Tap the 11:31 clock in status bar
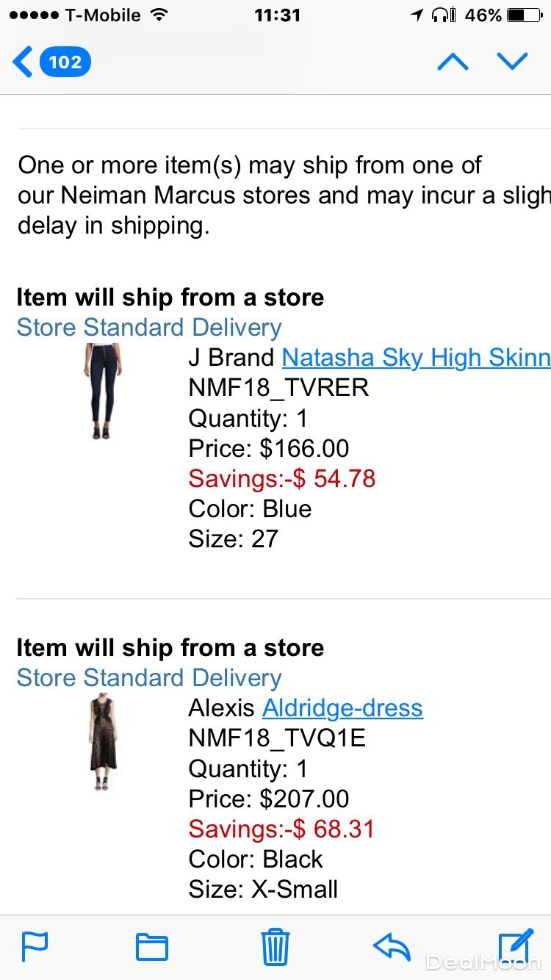Screen dimensions: 551x980 point(277,15)
